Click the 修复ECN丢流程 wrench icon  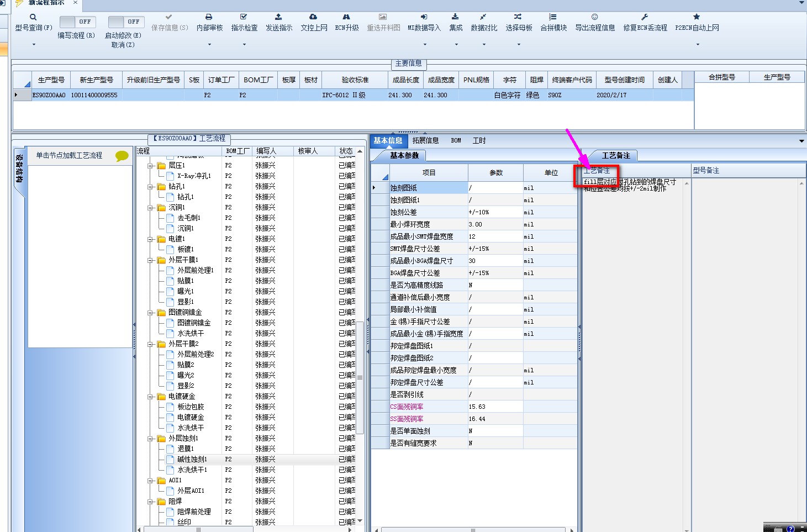click(645, 17)
